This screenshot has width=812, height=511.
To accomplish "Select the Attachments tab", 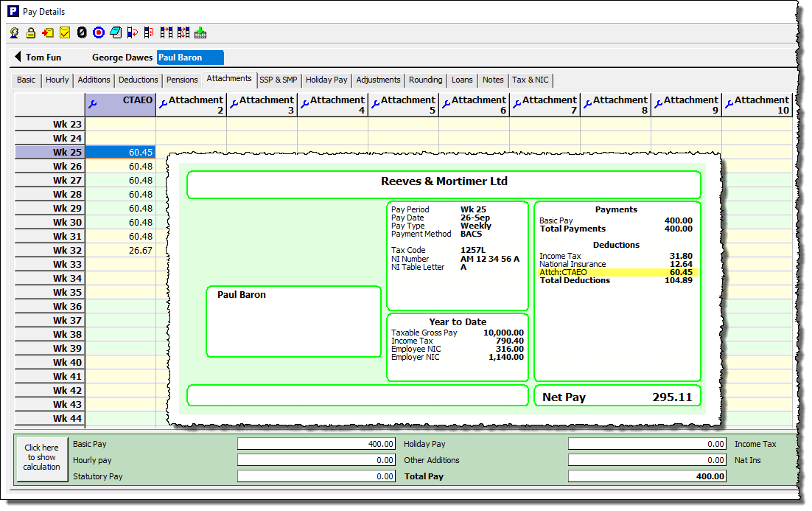I will tap(229, 78).
